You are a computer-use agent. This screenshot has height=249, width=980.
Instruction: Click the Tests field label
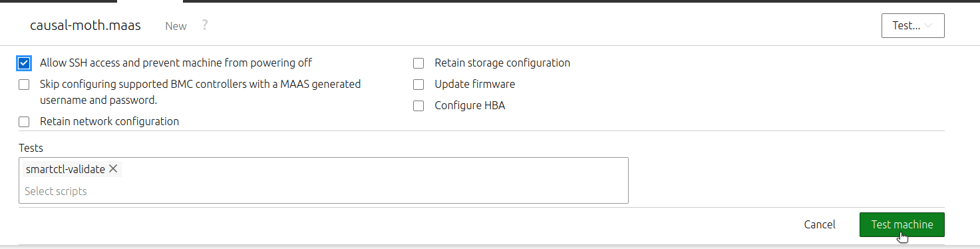click(31, 148)
